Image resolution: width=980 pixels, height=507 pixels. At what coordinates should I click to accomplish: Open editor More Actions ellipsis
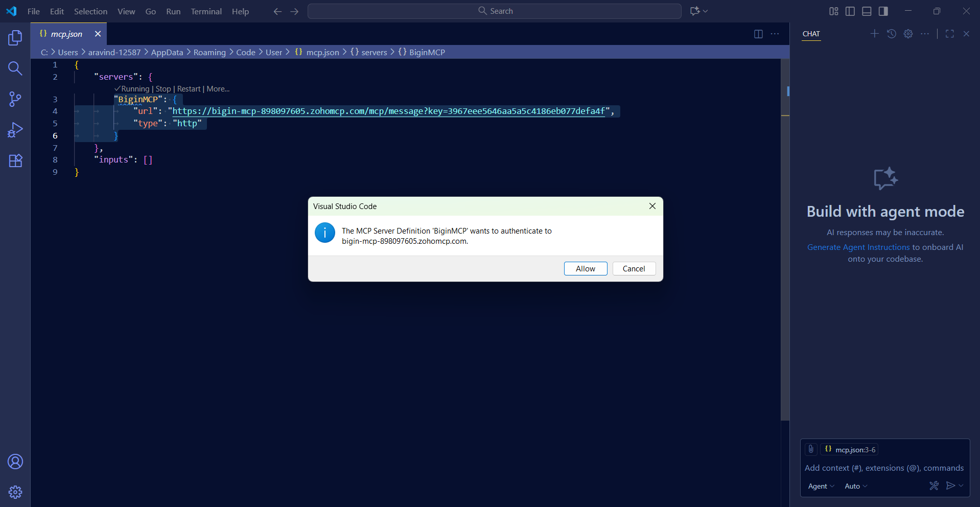[775, 34]
